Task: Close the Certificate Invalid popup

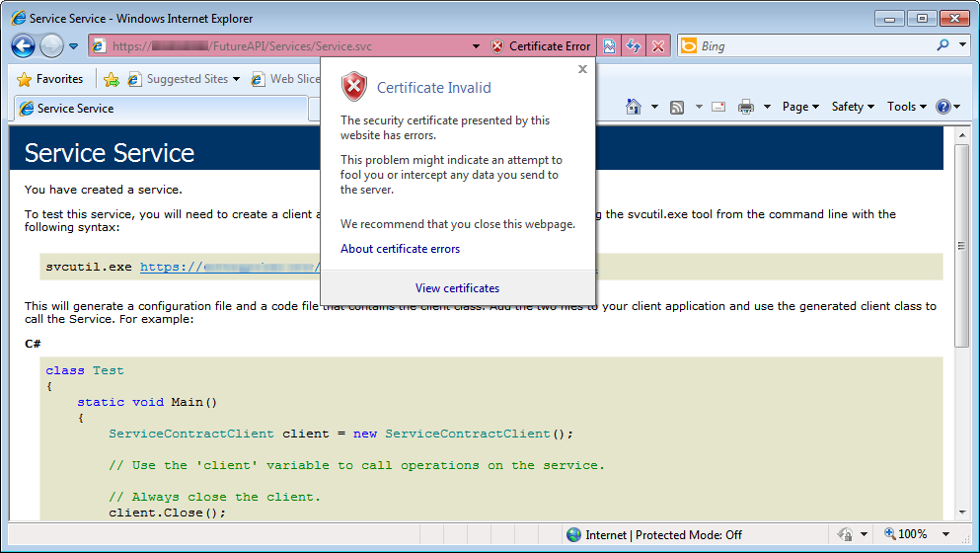Action: click(582, 69)
